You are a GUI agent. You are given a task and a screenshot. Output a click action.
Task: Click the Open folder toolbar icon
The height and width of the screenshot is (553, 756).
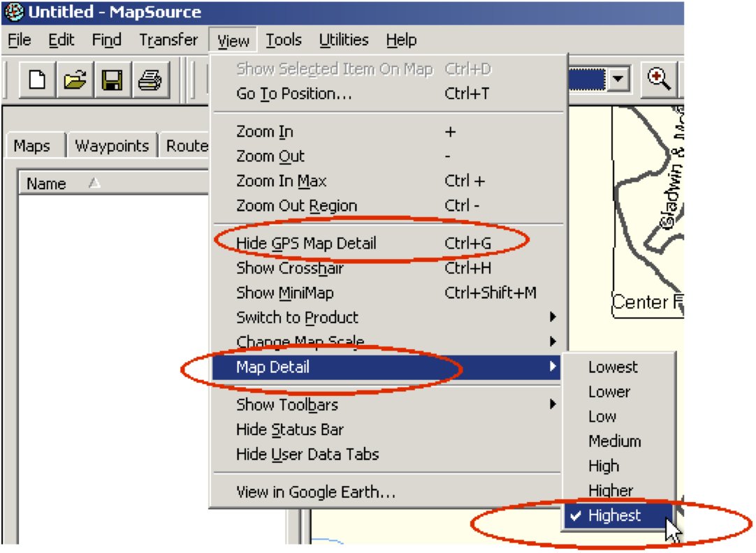[75, 80]
